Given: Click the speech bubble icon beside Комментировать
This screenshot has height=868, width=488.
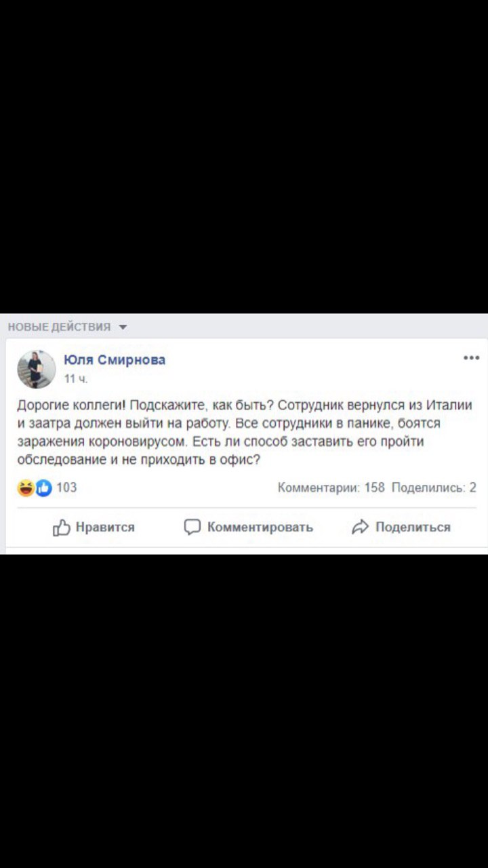Looking at the screenshot, I should tap(192, 527).
